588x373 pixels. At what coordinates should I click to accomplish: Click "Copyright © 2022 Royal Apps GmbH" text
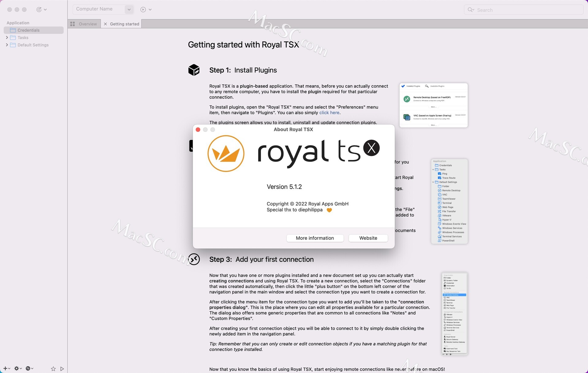307,204
